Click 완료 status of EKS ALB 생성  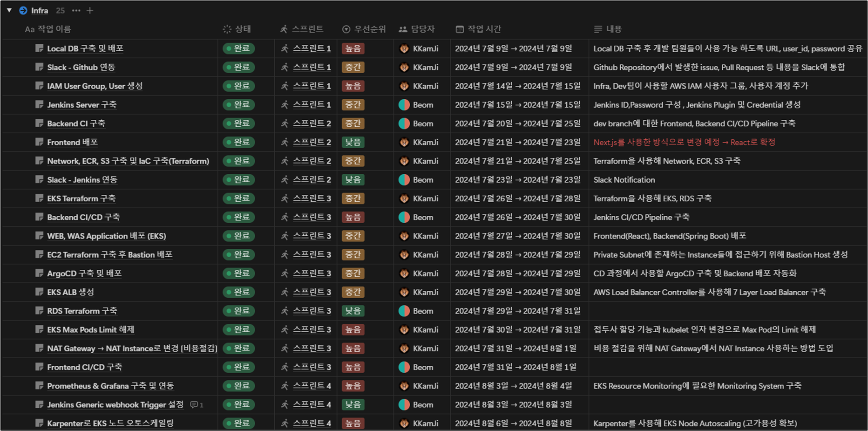(238, 292)
